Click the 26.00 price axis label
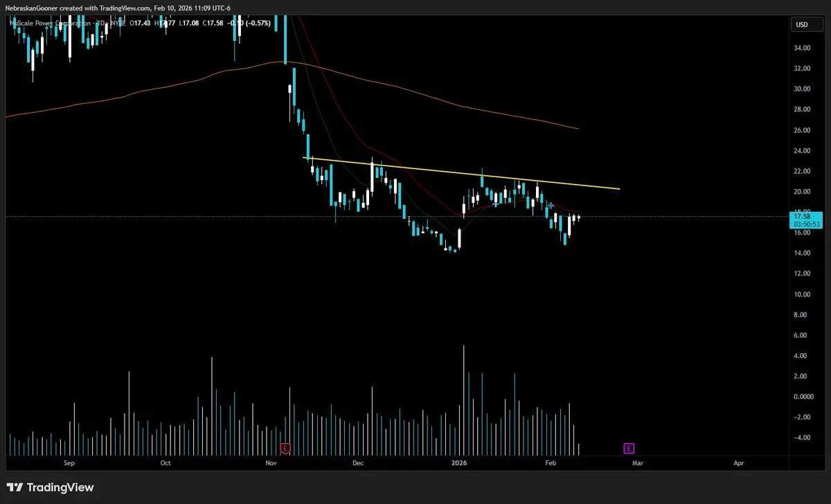Screen dimensions: 831x504 coord(803,130)
